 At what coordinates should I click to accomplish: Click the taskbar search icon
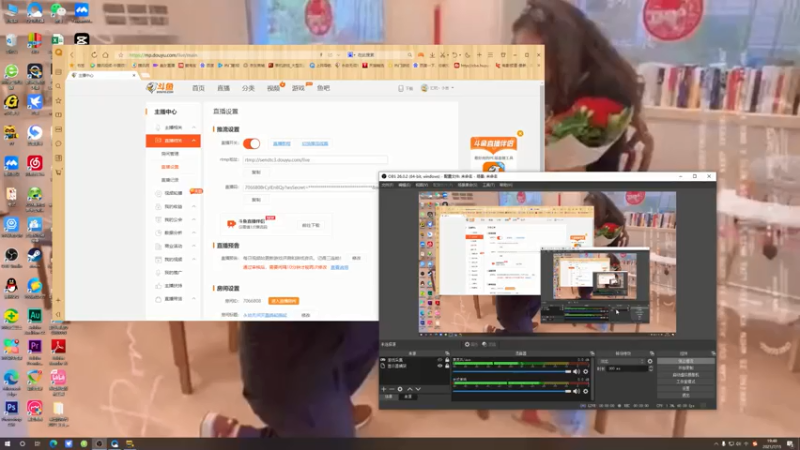coord(22,444)
